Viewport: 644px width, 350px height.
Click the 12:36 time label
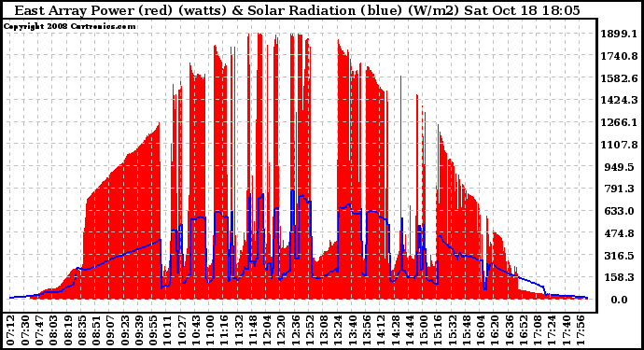click(296, 329)
